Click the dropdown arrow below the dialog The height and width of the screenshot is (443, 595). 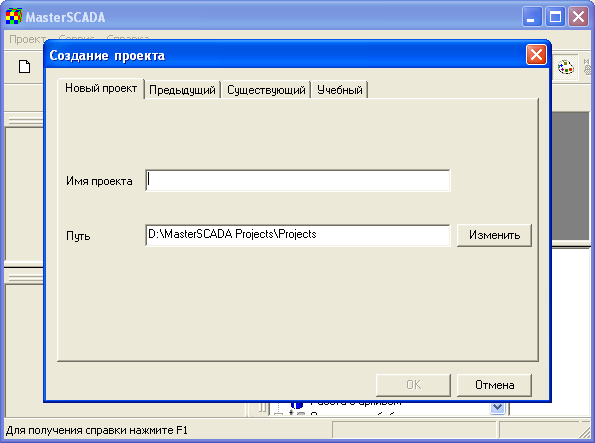tap(497, 408)
